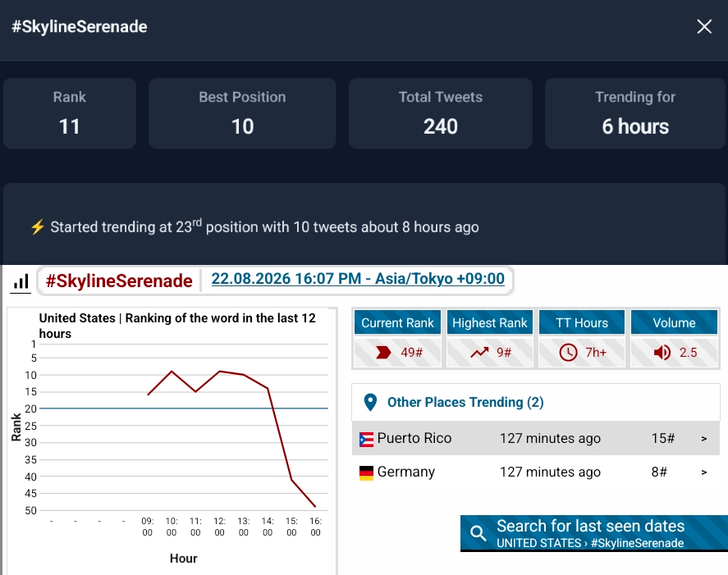The height and width of the screenshot is (575, 728).
Task: Click the clock icon for TT Hours
Action: click(568, 353)
